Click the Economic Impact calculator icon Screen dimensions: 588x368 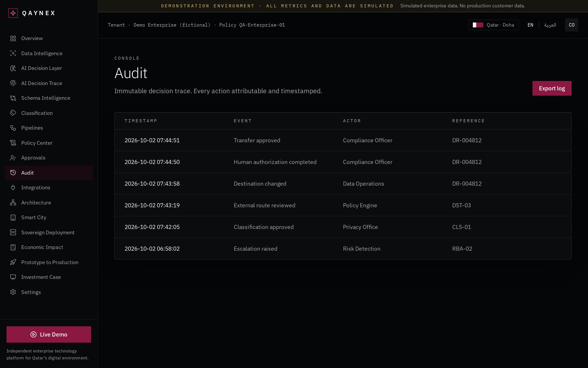(13, 247)
